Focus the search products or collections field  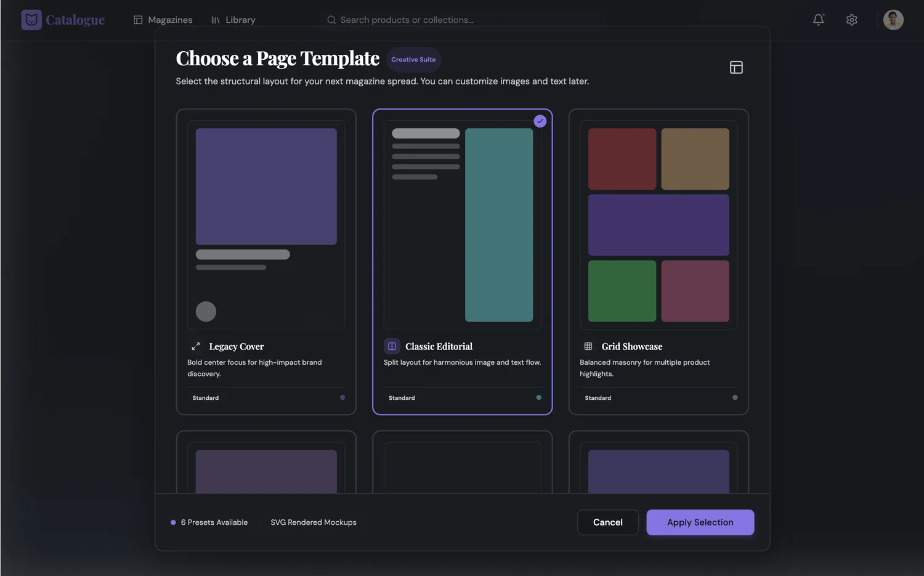(x=407, y=20)
